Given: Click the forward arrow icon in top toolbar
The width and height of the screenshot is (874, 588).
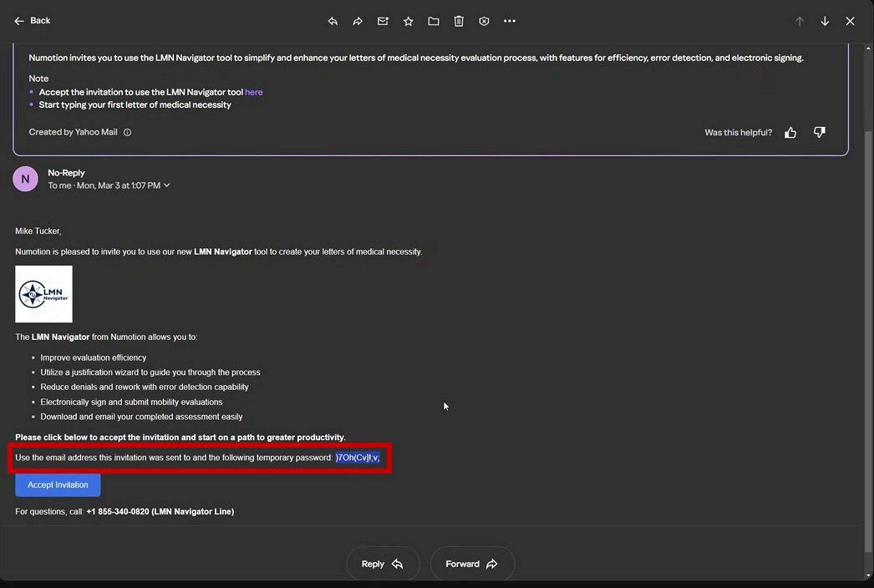Looking at the screenshot, I should pos(358,21).
